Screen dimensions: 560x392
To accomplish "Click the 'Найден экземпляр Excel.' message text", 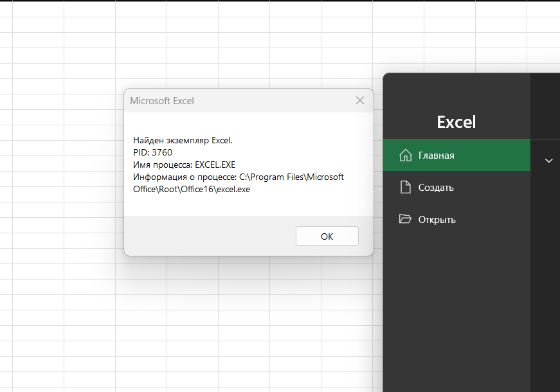I will coord(183,140).
